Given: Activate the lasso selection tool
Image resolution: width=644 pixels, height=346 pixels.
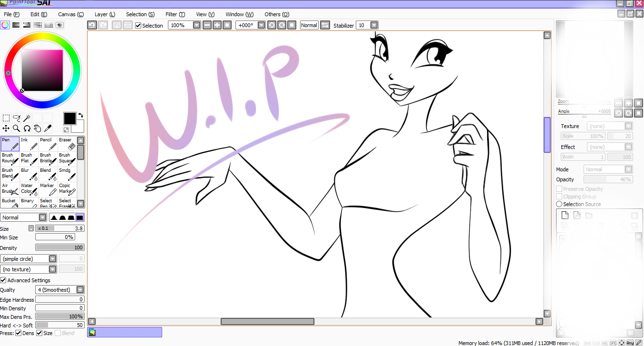Looking at the screenshot, I should [17, 118].
